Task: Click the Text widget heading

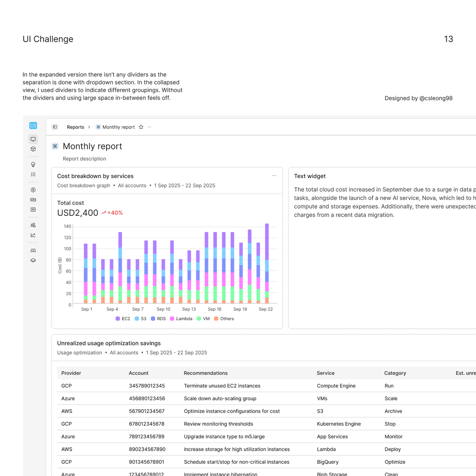Action: [x=310, y=176]
